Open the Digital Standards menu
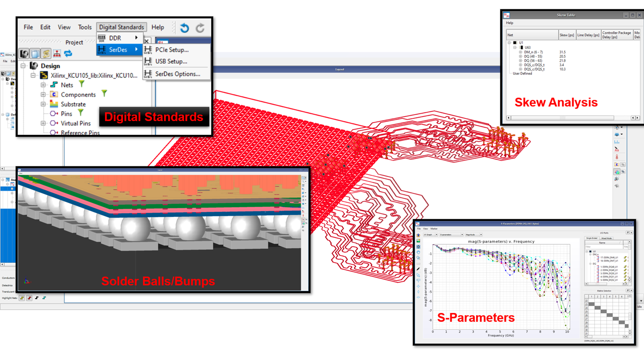The height and width of the screenshot is (362, 644). (121, 27)
